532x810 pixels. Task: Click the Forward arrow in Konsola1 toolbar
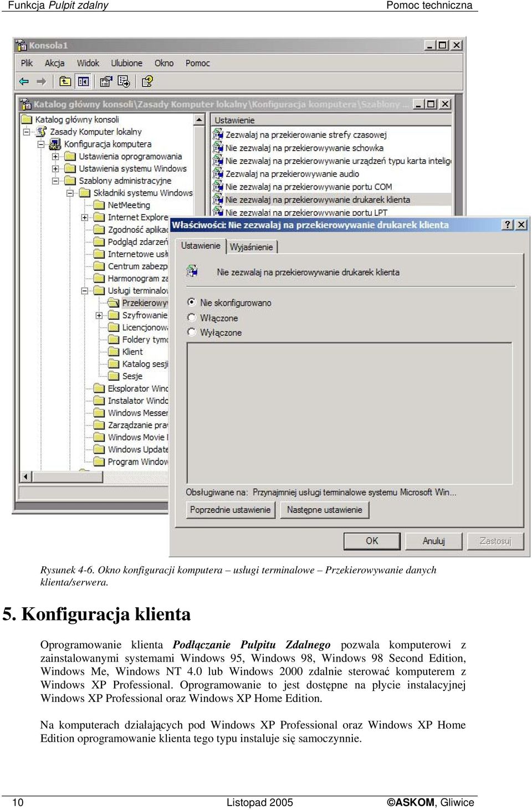(x=41, y=81)
